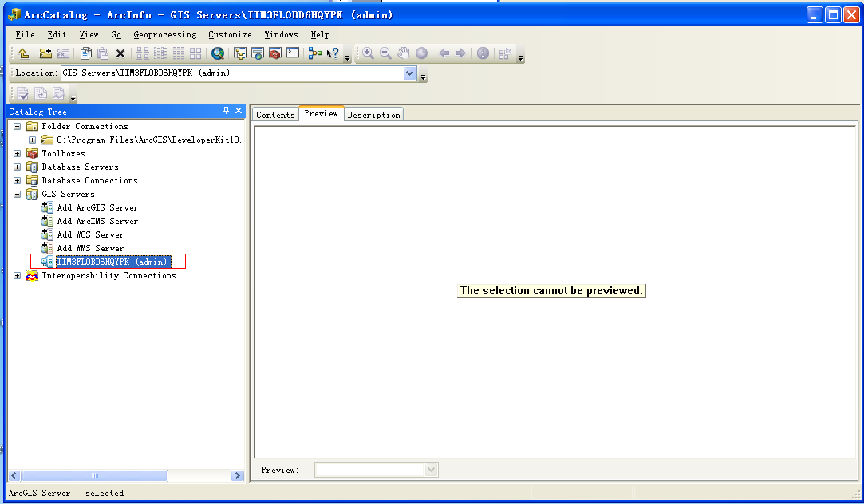Open the Go menu

(116, 35)
